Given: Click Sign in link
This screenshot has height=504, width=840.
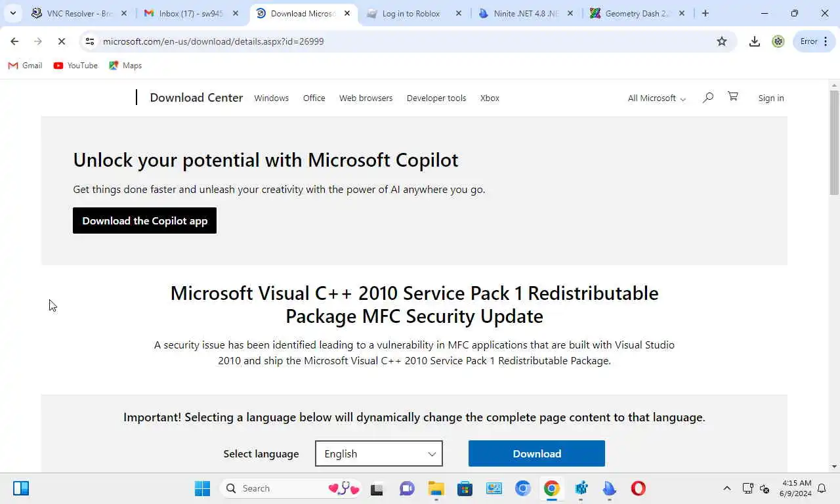Looking at the screenshot, I should tap(771, 98).
